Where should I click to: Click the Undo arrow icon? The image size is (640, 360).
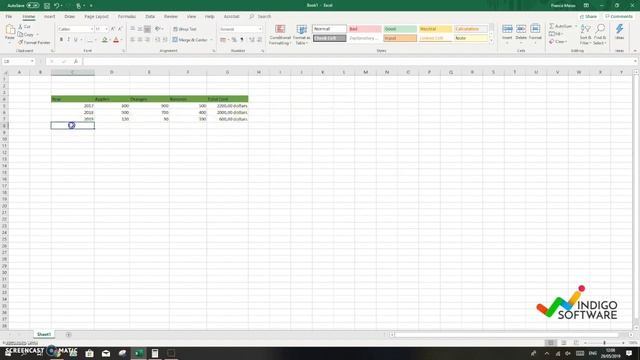click(x=57, y=5)
